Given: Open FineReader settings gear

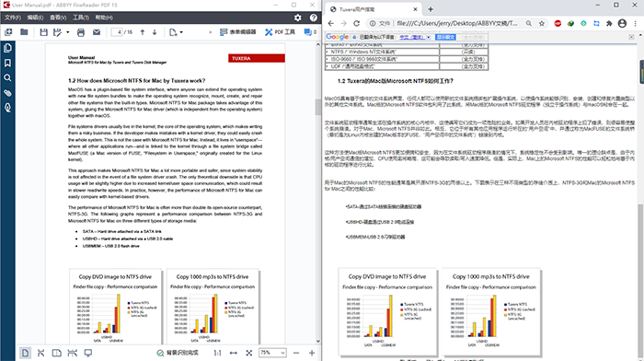Looking at the screenshot, I should (298, 17).
